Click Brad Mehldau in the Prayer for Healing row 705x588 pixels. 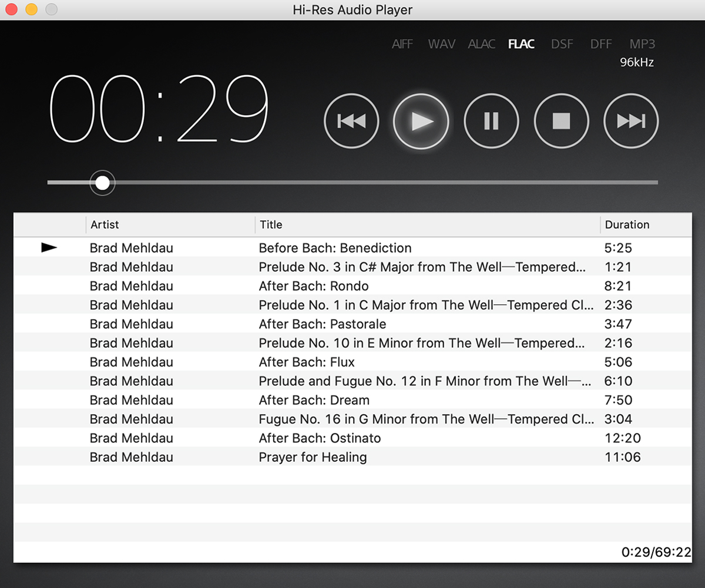[x=132, y=457]
